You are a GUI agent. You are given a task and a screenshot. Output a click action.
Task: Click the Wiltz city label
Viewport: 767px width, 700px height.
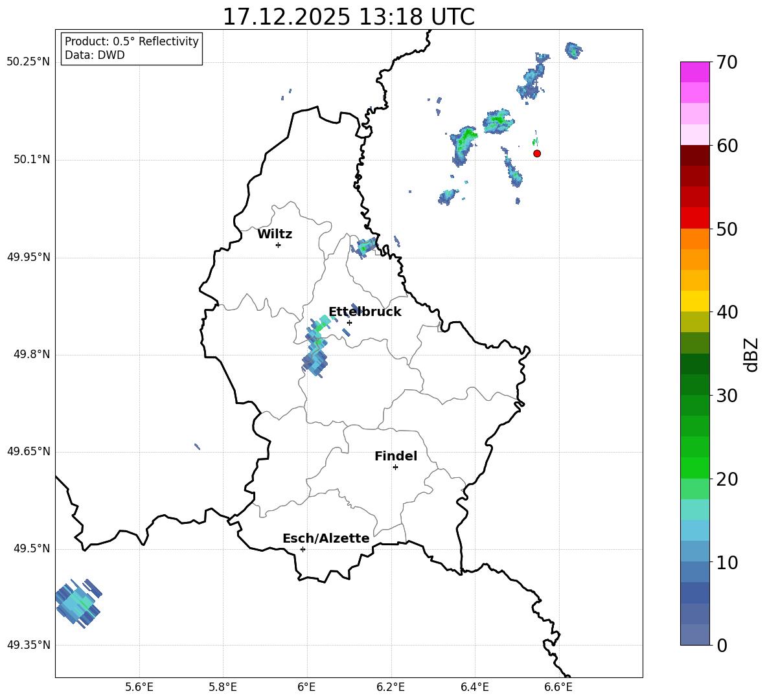pyautogui.click(x=275, y=234)
